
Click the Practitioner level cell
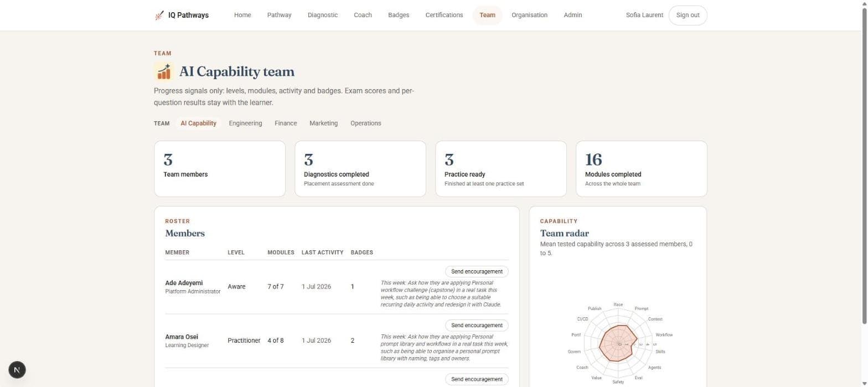(244, 340)
